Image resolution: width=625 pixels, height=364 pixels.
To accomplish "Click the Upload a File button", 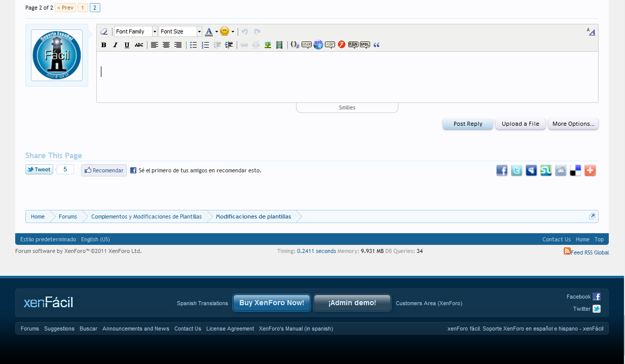I will coord(521,124).
